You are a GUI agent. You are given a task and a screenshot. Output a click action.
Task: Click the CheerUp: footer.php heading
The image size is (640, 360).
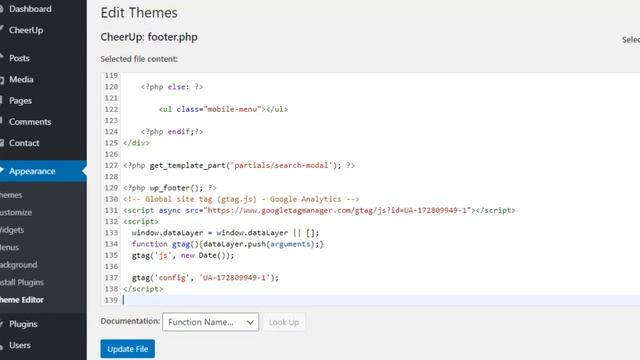coord(149,37)
